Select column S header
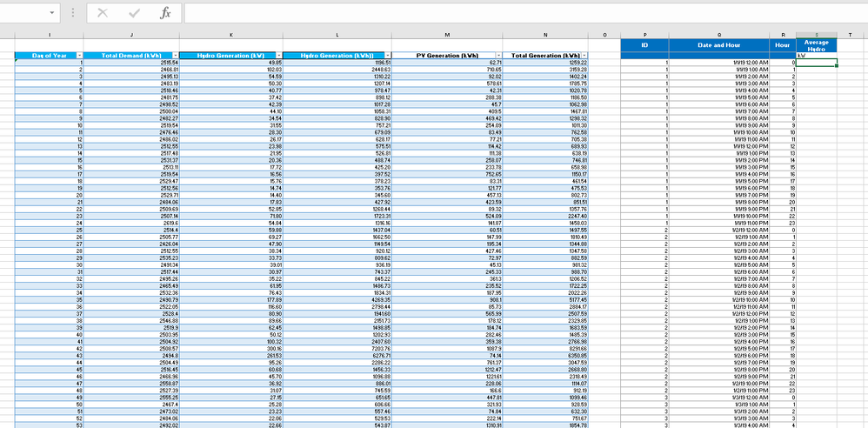The width and height of the screenshot is (868, 428). coord(816,35)
